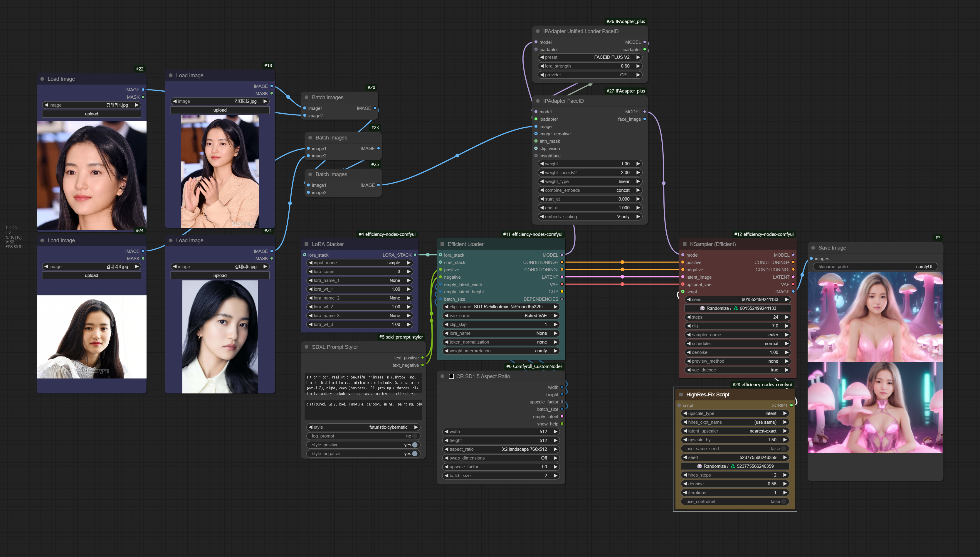Check the CR SD1.5 Aspect Ratio checkbox
Screen dimensions: 980x557
pos(451,376)
